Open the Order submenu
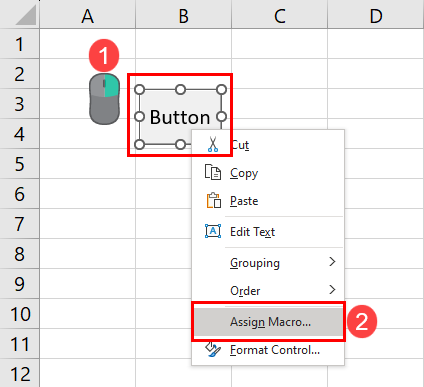 pos(268,290)
